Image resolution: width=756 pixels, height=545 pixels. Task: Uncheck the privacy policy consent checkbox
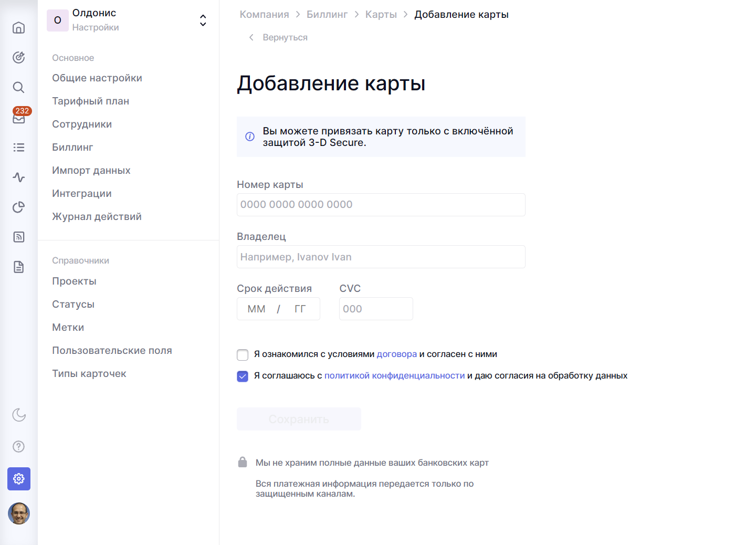pos(243,376)
